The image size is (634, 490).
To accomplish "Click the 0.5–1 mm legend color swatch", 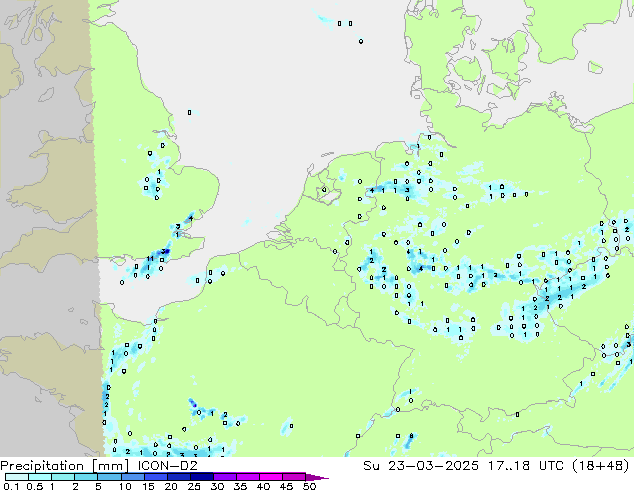I will click(40, 477).
